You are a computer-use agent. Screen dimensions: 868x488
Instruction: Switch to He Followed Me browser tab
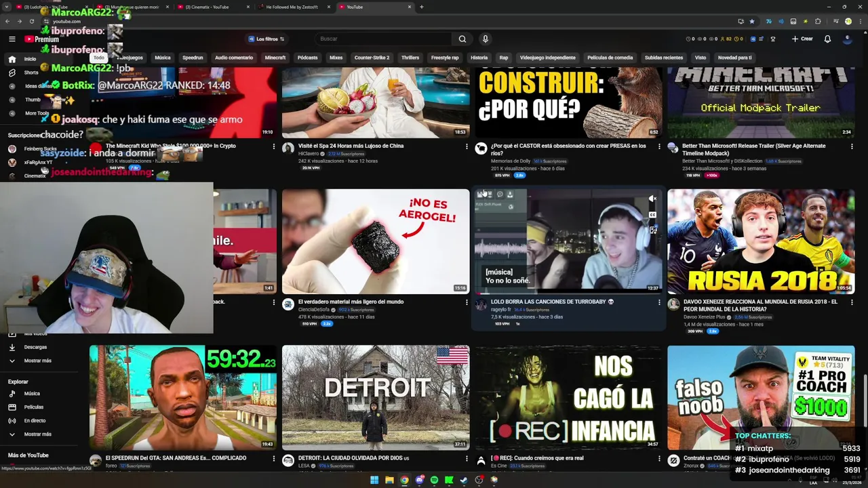[x=292, y=7]
